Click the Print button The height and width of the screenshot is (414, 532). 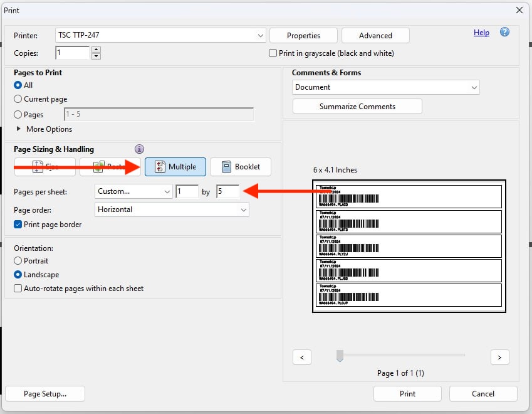click(x=407, y=394)
